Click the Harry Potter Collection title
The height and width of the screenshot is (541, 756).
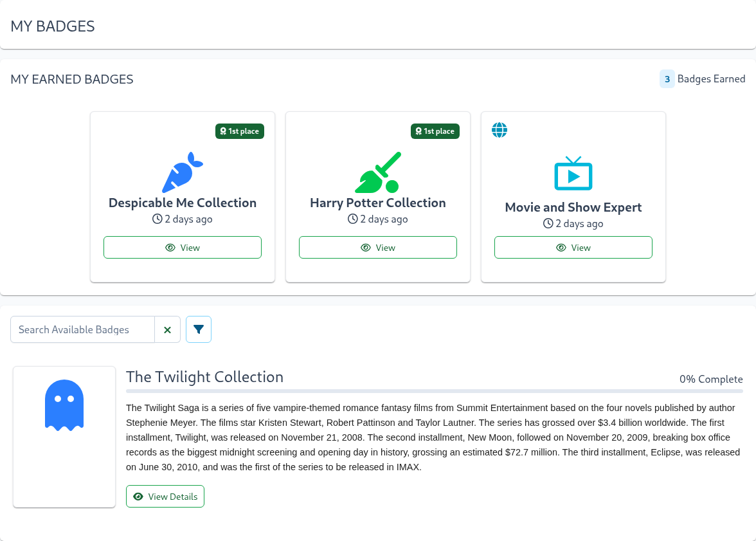pyautogui.click(x=378, y=203)
